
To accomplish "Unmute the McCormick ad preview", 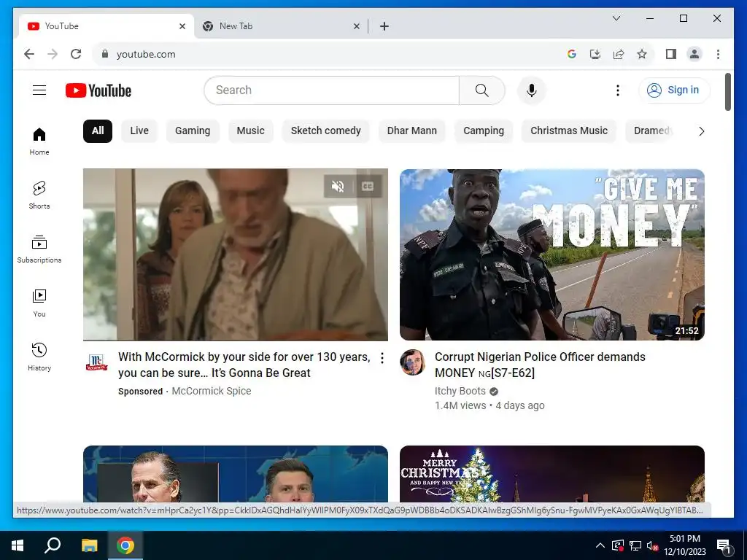I will click(338, 186).
